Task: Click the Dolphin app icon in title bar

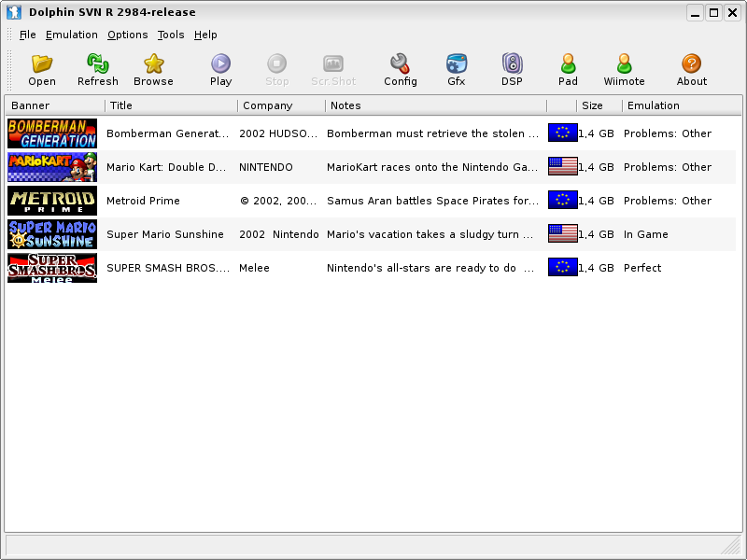Action: (x=14, y=12)
